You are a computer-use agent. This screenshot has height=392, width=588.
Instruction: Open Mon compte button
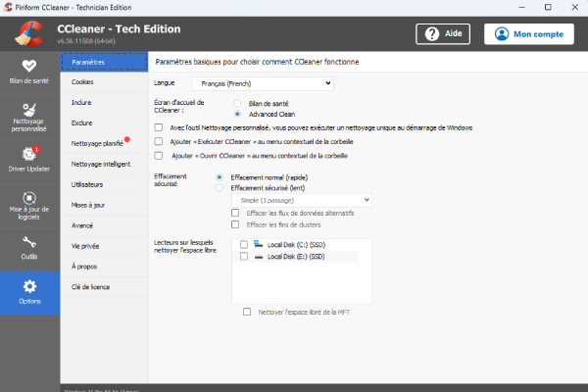[529, 34]
